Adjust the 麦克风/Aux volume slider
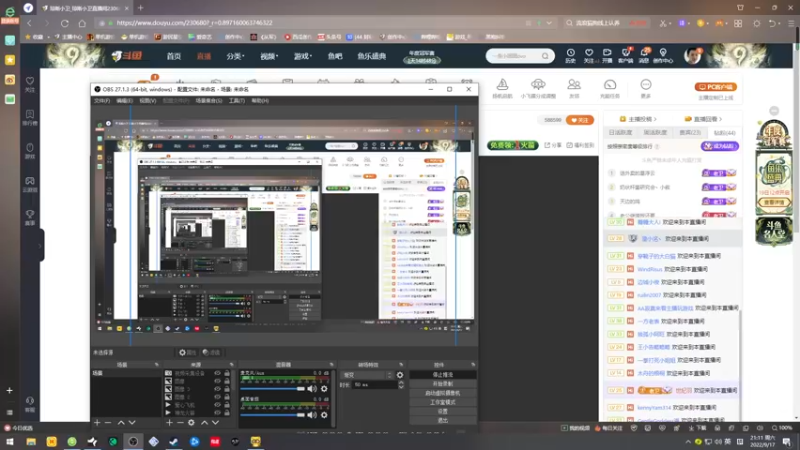800x450 pixels. (x=272, y=389)
